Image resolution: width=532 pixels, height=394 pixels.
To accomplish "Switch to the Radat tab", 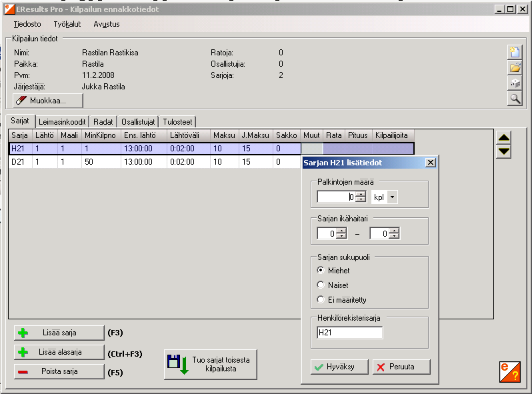I will (x=103, y=122).
